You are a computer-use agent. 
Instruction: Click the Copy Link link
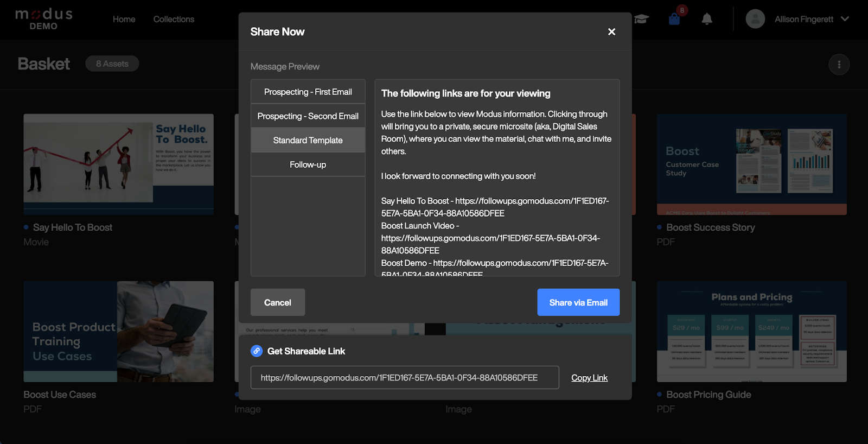pyautogui.click(x=589, y=378)
